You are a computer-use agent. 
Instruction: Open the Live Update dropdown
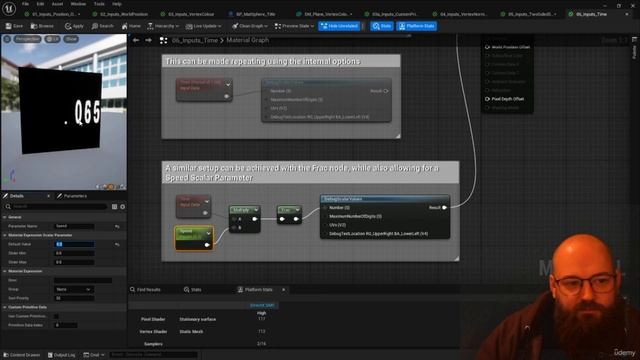pos(203,26)
